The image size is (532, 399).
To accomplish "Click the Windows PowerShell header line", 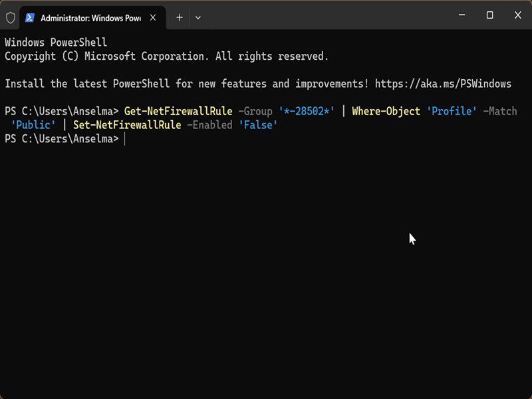I will tap(56, 43).
